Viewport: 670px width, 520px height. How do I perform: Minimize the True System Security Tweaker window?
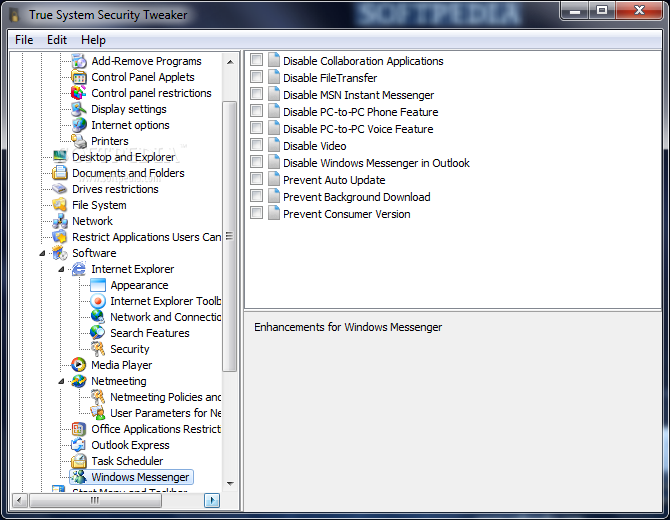(x=575, y=10)
